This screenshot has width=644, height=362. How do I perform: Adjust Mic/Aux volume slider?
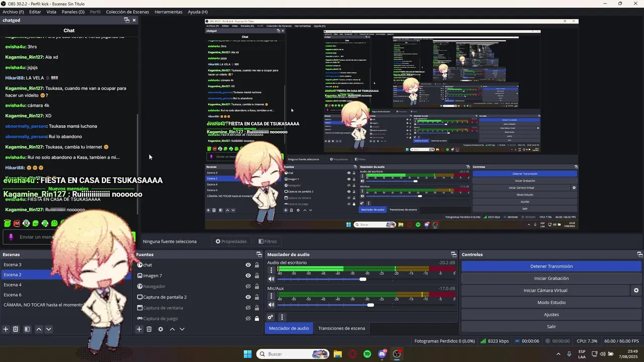tap(370, 305)
